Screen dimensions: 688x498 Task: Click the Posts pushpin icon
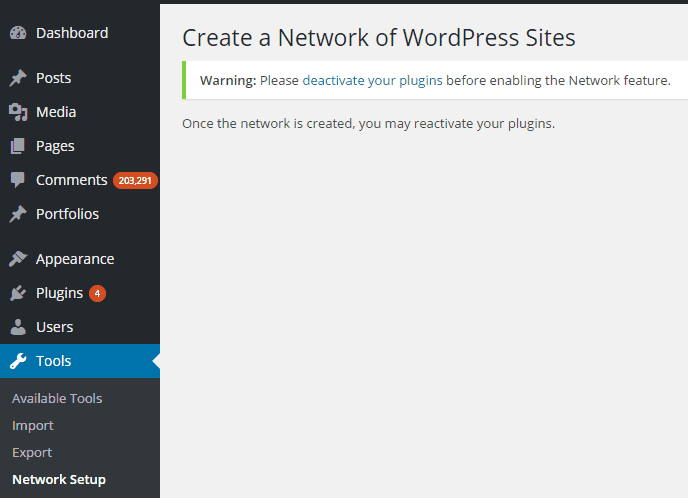click(18, 78)
